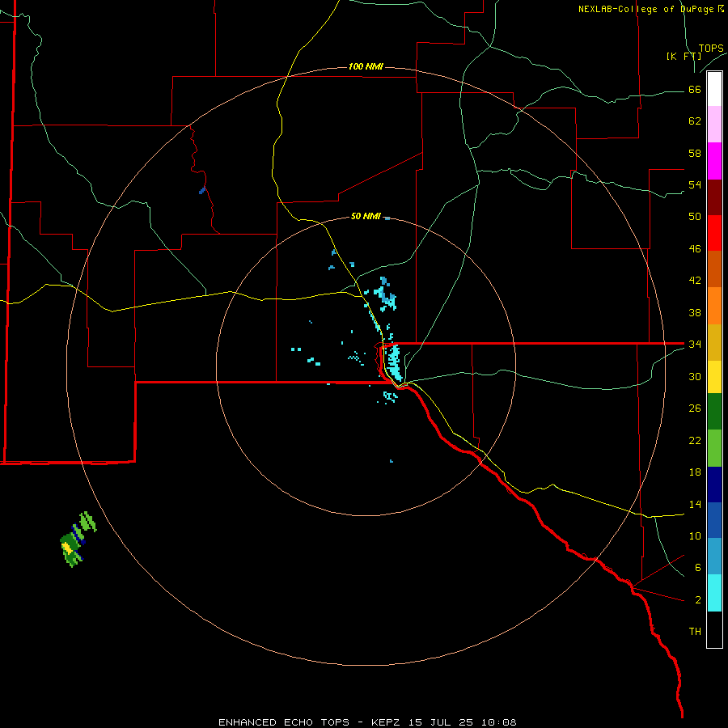Click the isolated dark blue echo in northwest

(202, 190)
